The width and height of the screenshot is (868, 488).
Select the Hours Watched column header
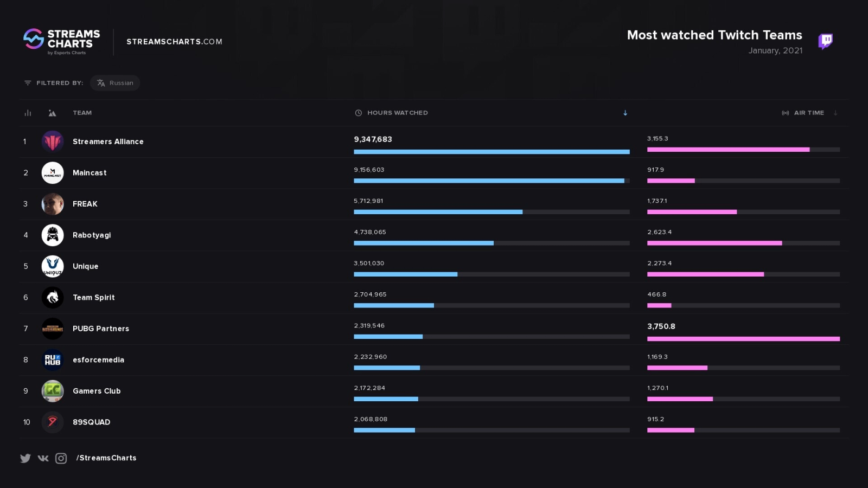click(x=397, y=113)
